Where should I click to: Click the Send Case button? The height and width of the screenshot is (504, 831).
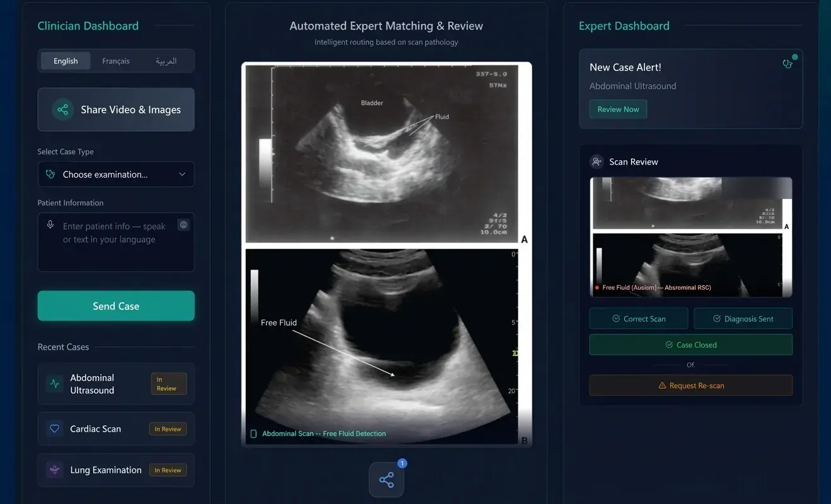[x=116, y=306]
